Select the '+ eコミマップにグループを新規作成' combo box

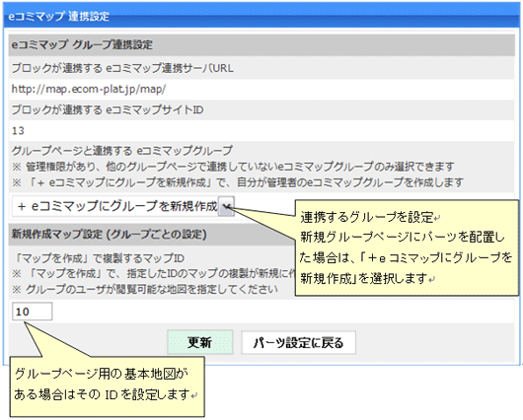tap(123, 206)
